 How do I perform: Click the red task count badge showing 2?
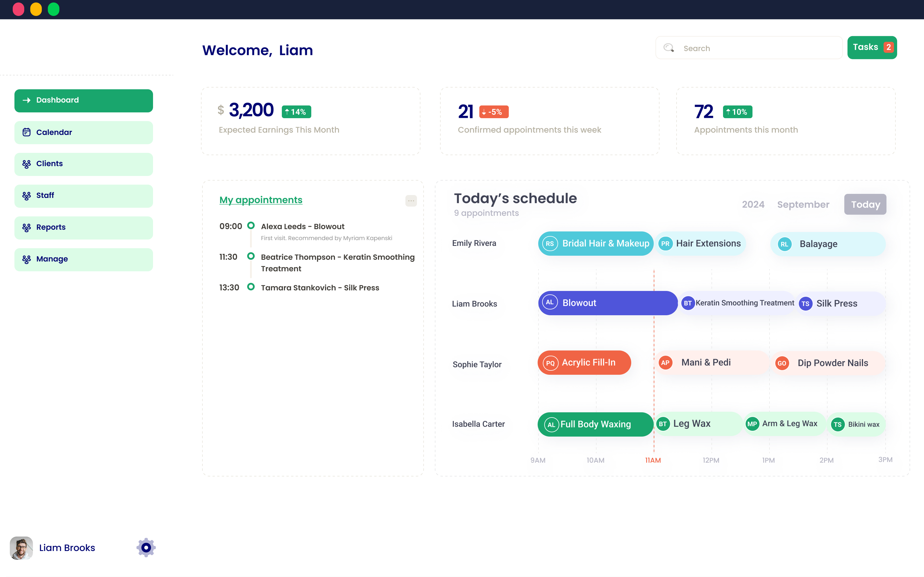pos(888,47)
